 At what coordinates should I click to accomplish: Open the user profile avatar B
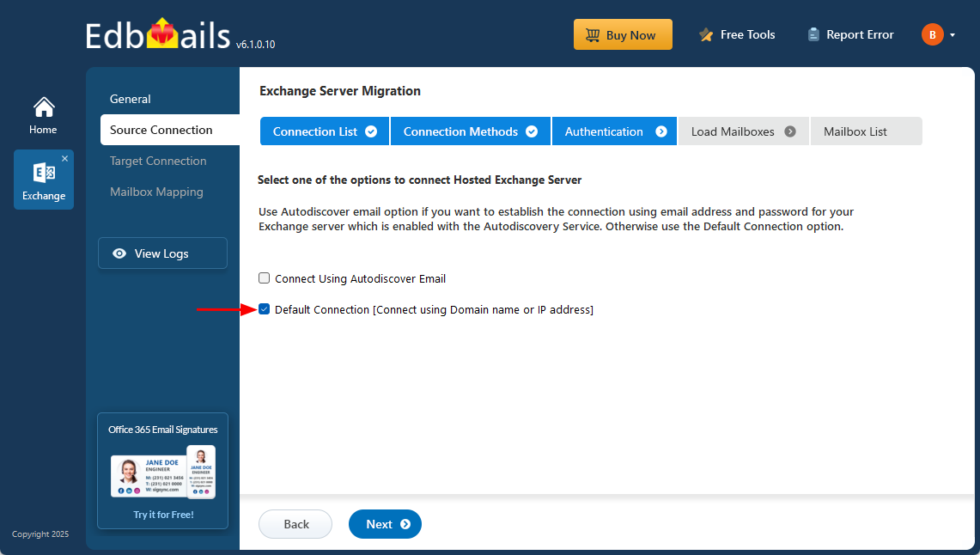click(933, 34)
